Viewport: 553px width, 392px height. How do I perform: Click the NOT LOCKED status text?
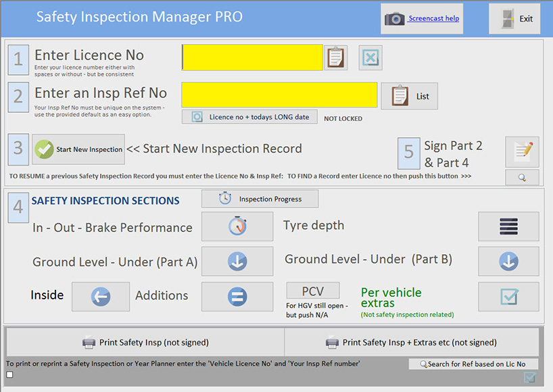click(343, 119)
